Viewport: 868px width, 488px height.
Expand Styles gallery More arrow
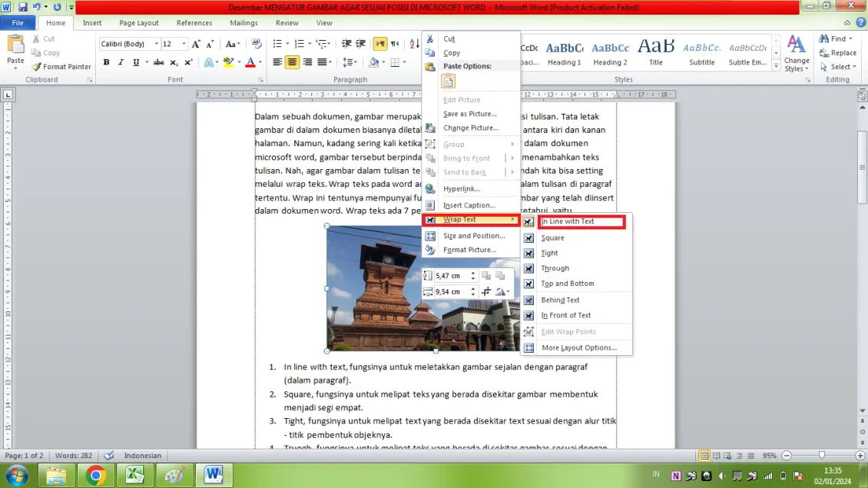(776, 66)
